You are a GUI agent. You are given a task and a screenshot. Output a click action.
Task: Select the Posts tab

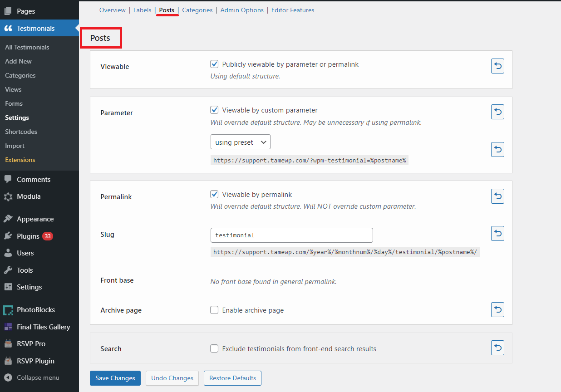(167, 10)
